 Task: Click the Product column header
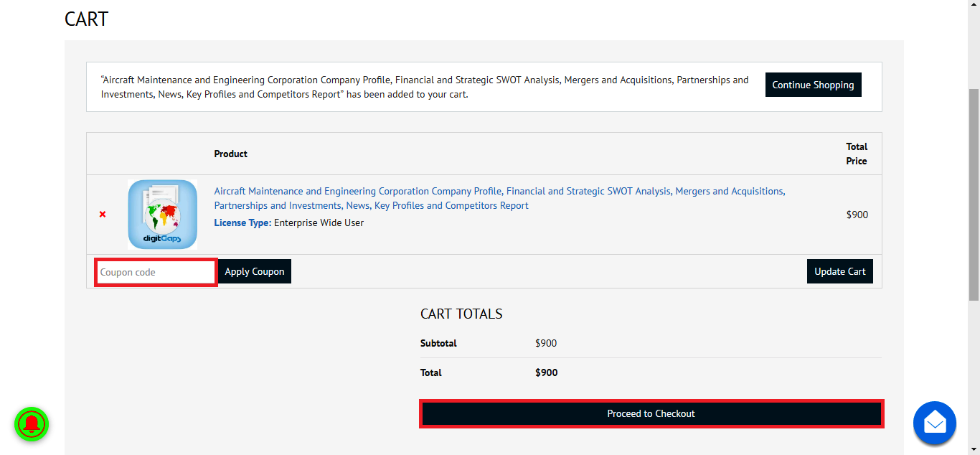[x=230, y=154]
